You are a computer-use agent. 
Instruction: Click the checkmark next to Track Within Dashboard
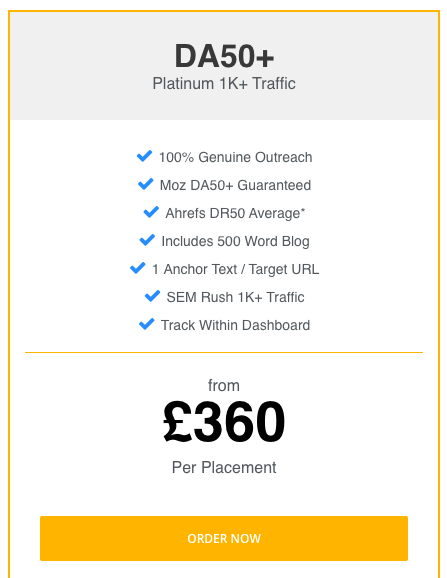147,324
